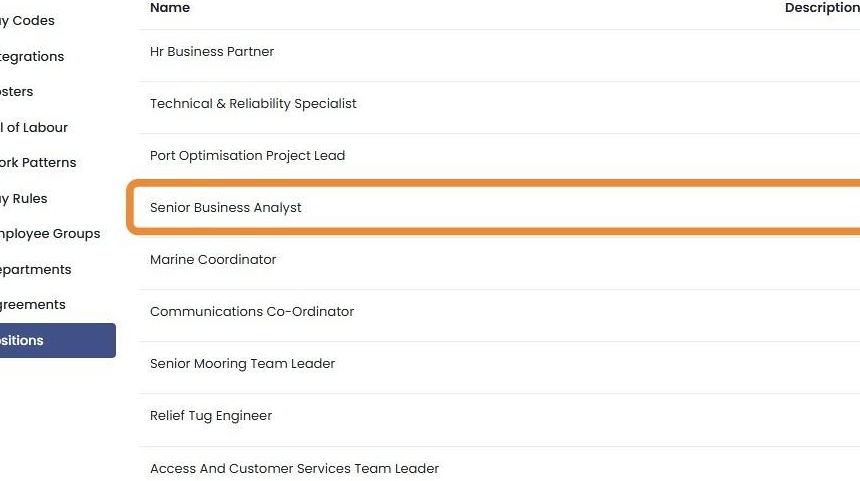Go to the Agreements section
The width and height of the screenshot is (860, 481).
[33, 305]
